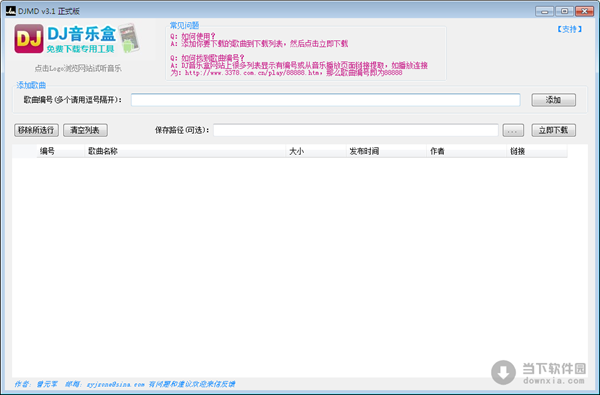Browse save path with the ... button
The image size is (600, 395).
pyautogui.click(x=513, y=130)
